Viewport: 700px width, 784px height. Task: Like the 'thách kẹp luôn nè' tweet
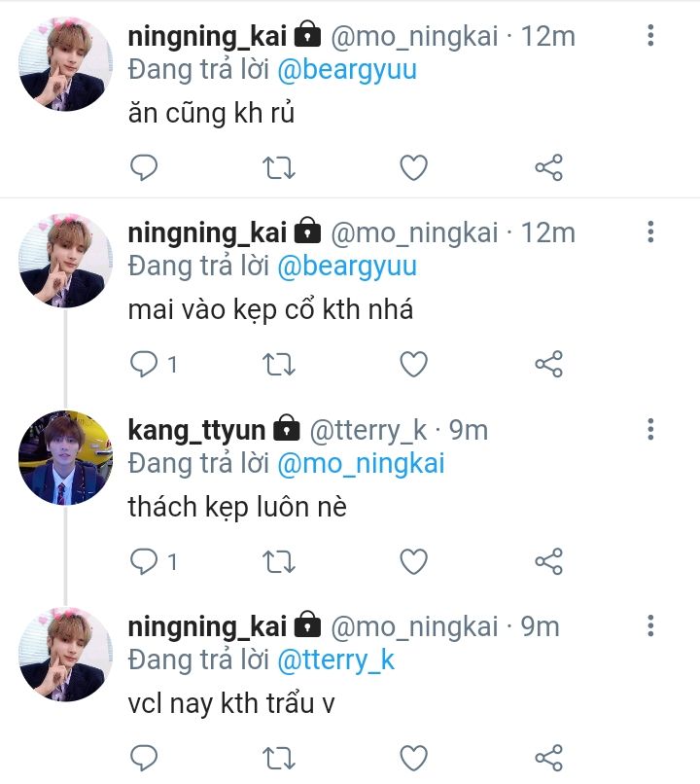[x=414, y=561]
